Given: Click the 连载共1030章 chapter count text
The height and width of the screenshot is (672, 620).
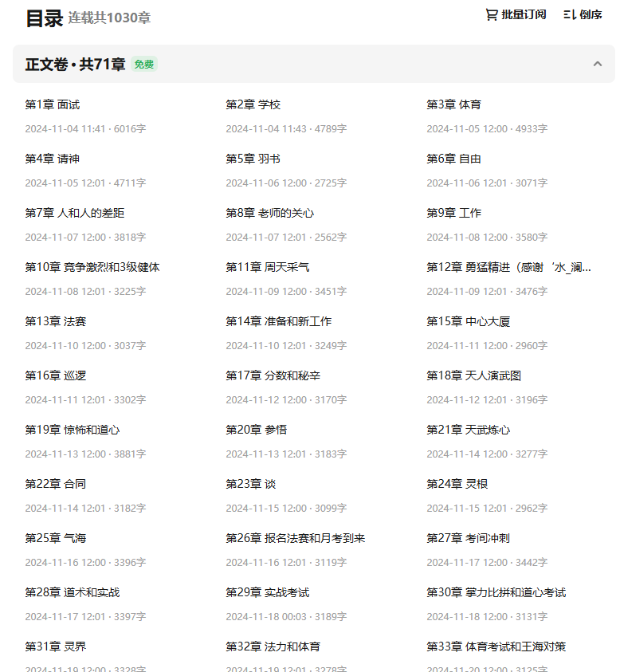Looking at the screenshot, I should pos(109,18).
